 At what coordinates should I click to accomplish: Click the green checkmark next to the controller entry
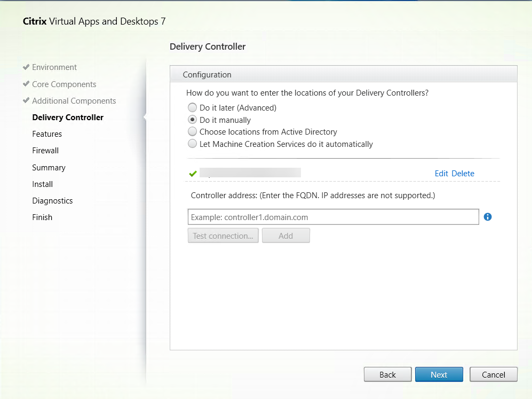pyautogui.click(x=193, y=173)
